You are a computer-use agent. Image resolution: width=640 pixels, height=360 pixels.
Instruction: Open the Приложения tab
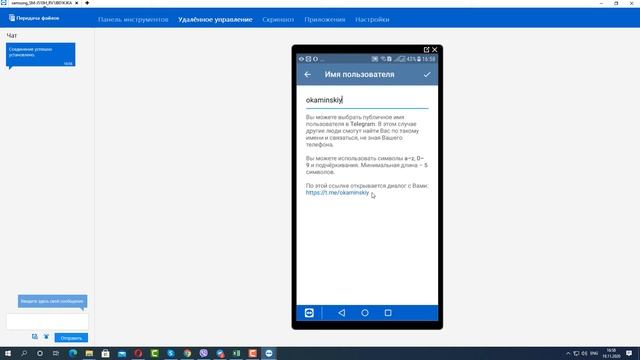coord(324,20)
